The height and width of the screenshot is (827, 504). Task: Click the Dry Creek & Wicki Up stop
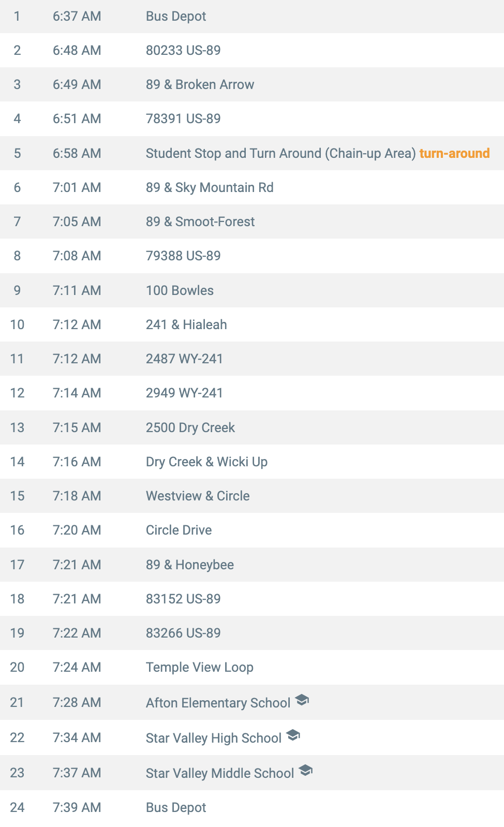tap(252, 462)
